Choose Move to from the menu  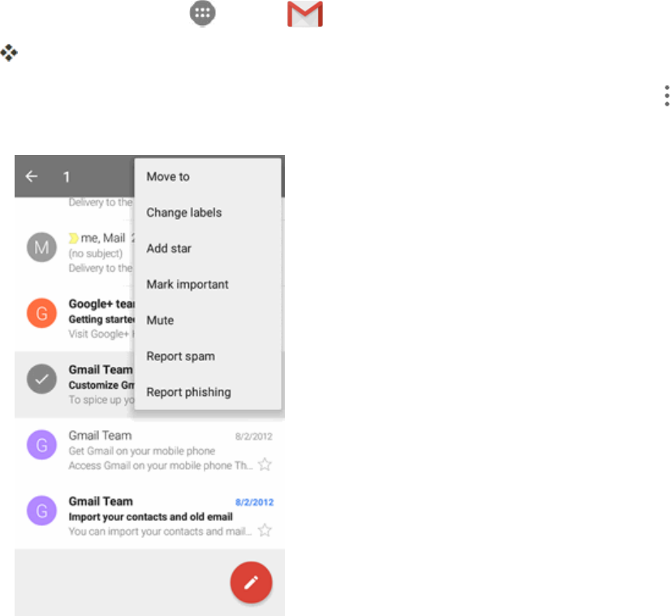208,177
